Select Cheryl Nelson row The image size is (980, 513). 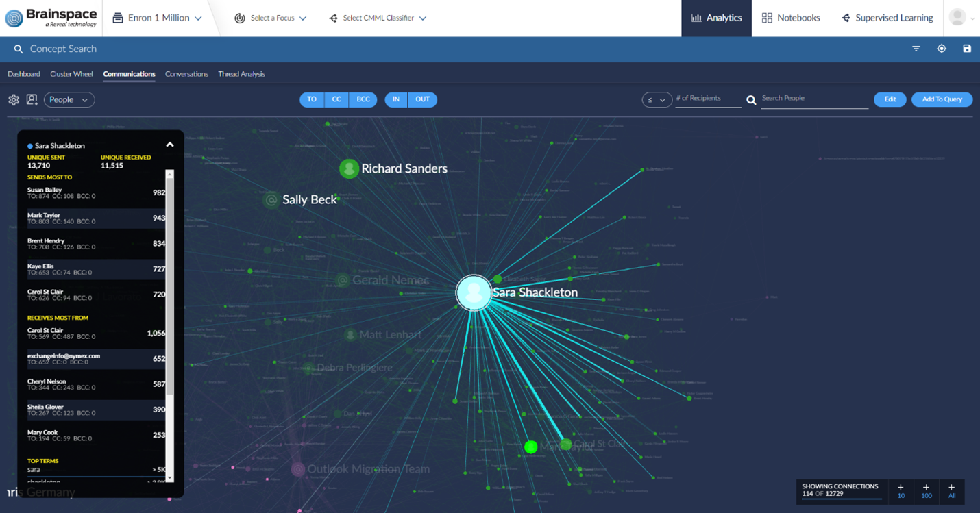pyautogui.click(x=96, y=384)
